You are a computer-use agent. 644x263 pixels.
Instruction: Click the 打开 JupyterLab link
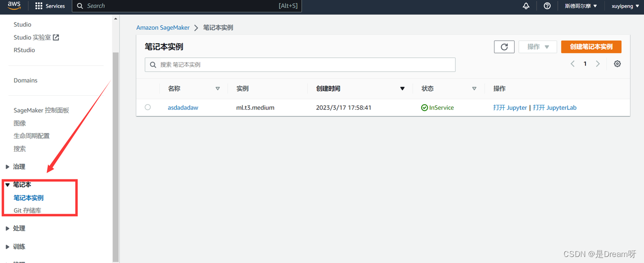click(554, 108)
